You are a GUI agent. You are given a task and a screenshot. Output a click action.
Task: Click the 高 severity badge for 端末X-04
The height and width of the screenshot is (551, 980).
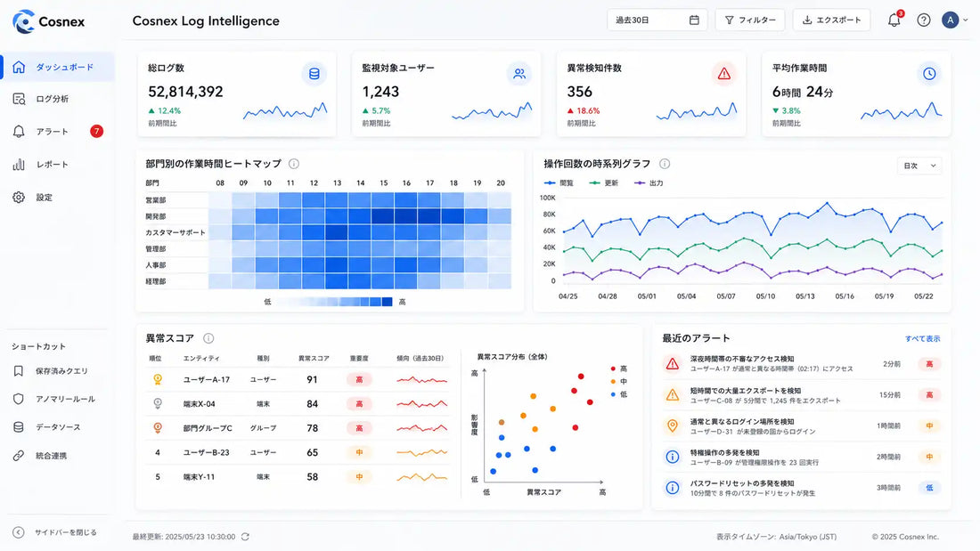click(359, 403)
